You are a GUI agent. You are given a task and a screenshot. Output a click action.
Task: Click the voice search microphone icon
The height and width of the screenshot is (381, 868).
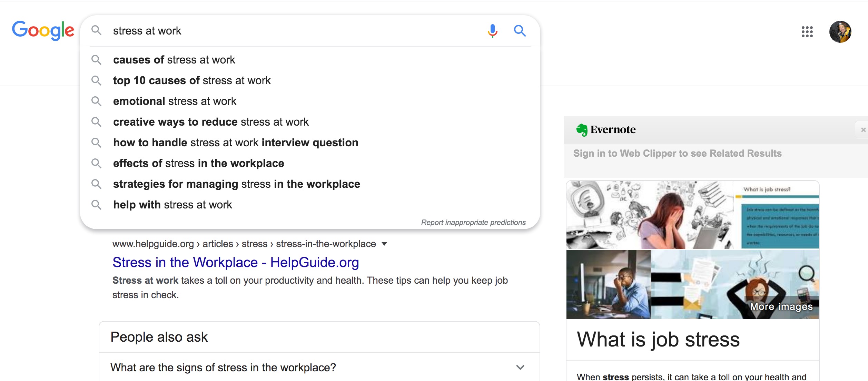point(492,31)
